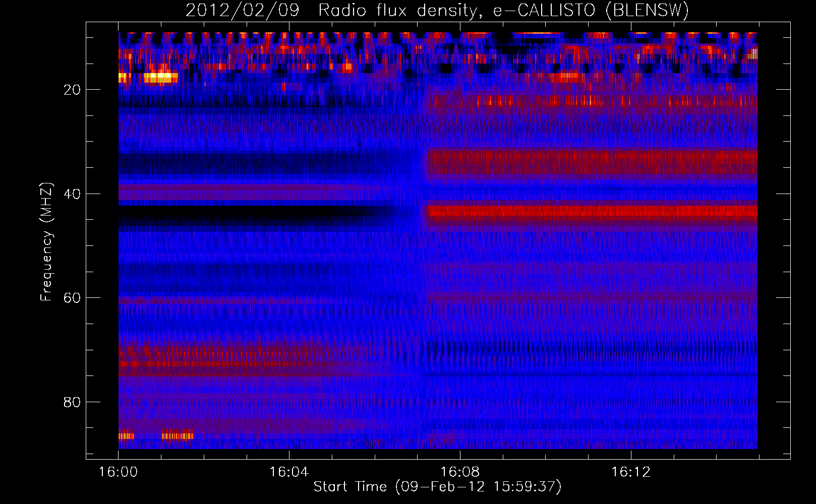Select the 'Frequency (MHZ)' axis label
The height and width of the screenshot is (504, 816).
[46, 242]
